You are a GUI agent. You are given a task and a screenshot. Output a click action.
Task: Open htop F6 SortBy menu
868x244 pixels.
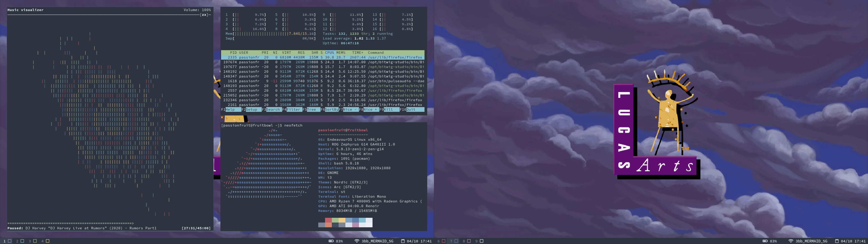[330, 110]
